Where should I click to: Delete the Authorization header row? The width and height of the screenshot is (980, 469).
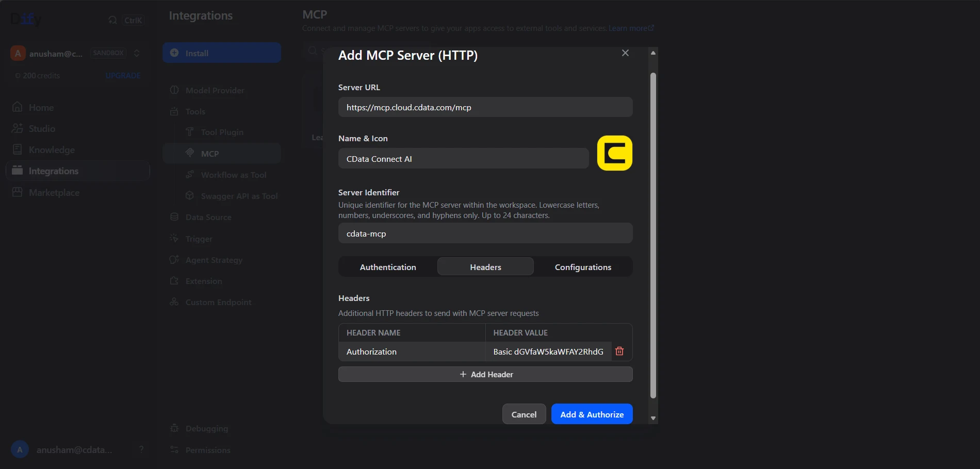(x=619, y=351)
